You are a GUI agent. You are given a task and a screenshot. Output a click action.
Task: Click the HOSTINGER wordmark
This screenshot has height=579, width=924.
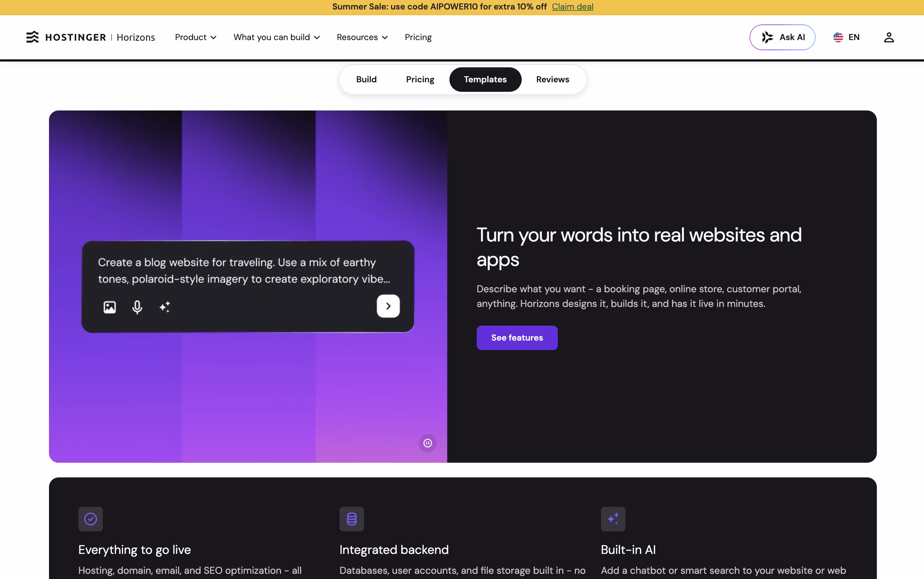75,37
